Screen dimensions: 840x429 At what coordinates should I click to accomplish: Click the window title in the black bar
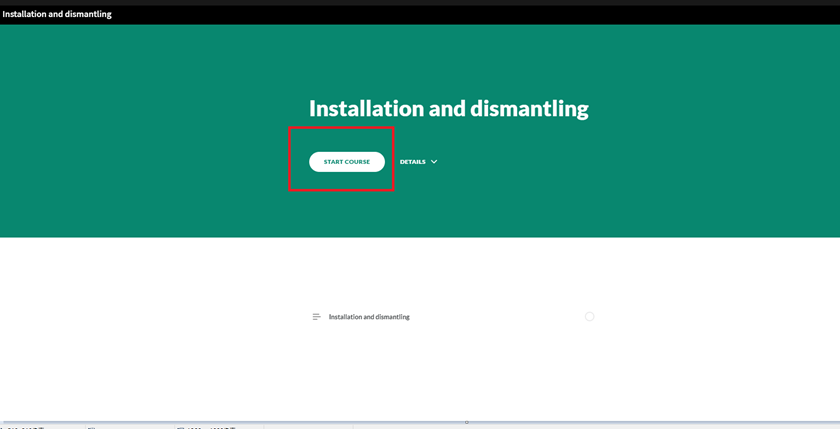pyautogui.click(x=57, y=14)
